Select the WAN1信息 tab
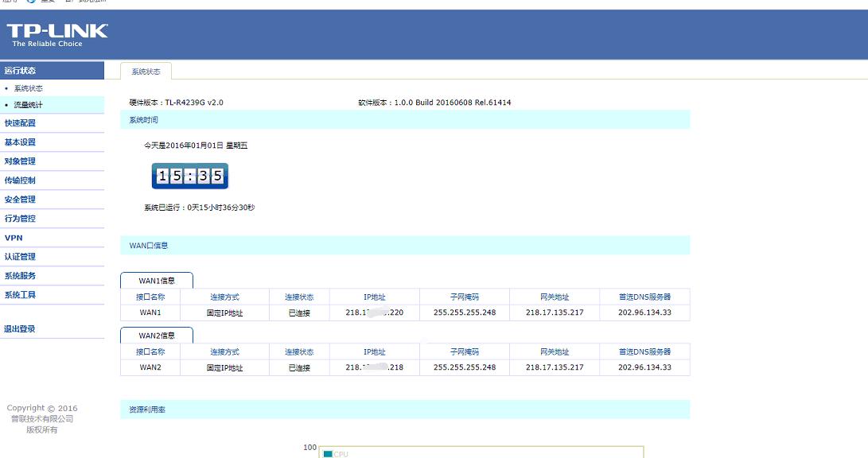 157,280
